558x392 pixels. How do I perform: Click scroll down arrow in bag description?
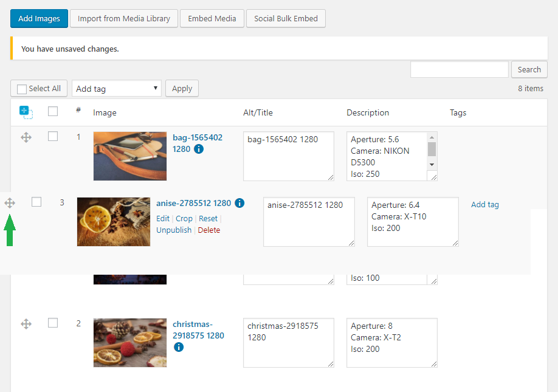[432, 164]
